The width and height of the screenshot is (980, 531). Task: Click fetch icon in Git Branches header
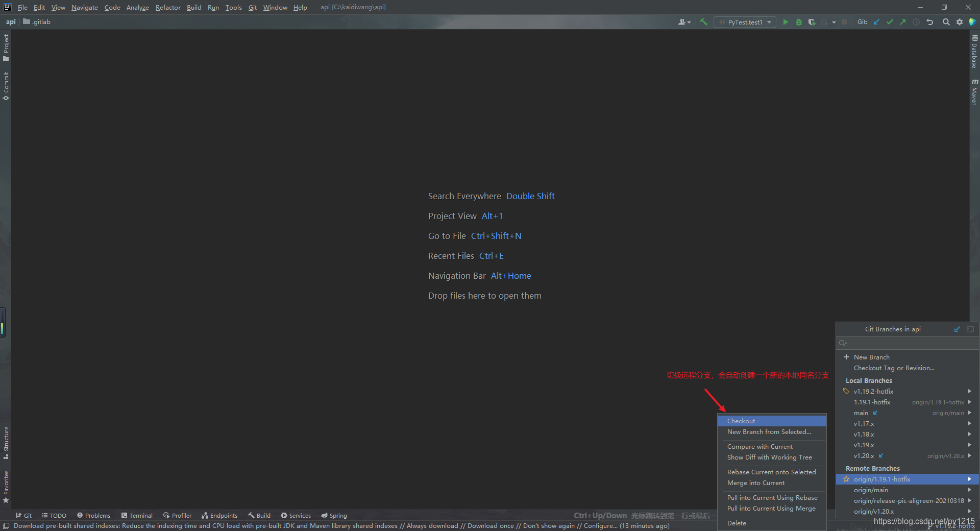(957, 329)
